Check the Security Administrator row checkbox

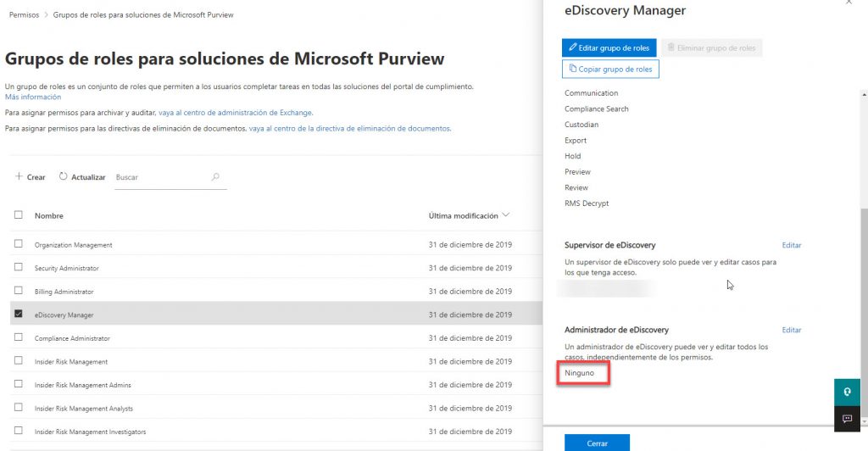click(x=19, y=267)
